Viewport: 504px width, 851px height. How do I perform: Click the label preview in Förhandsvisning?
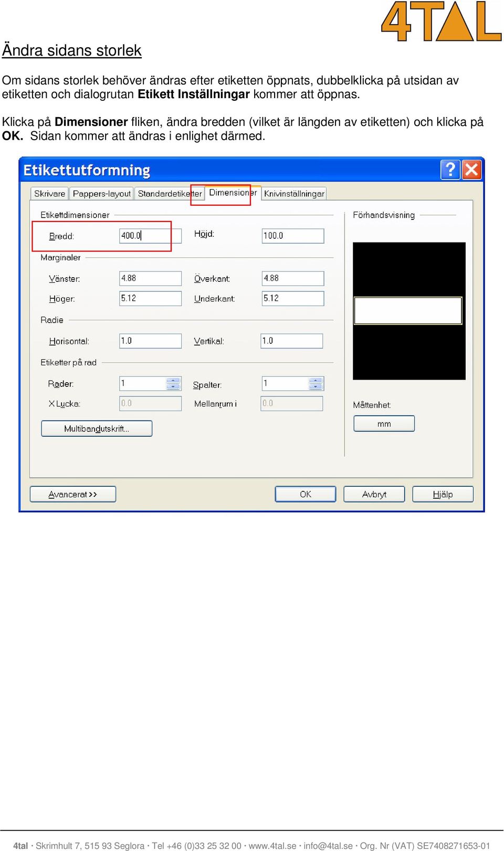pos(408,311)
